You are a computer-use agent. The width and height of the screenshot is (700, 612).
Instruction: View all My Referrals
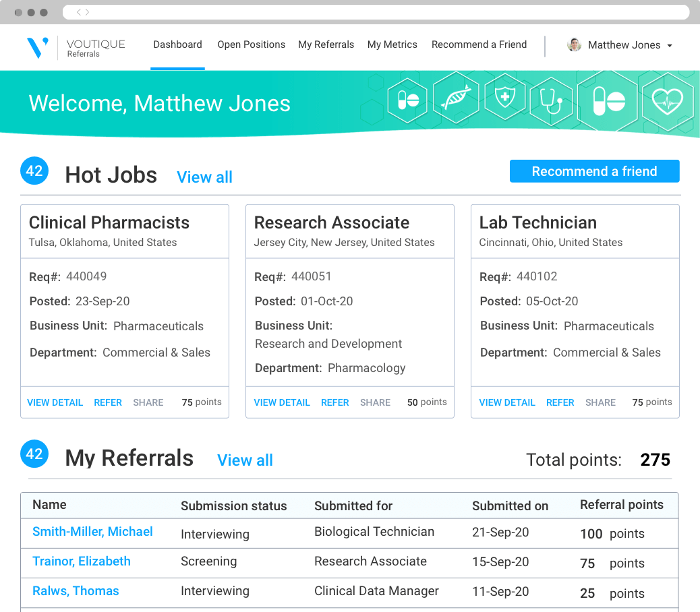coord(245,460)
